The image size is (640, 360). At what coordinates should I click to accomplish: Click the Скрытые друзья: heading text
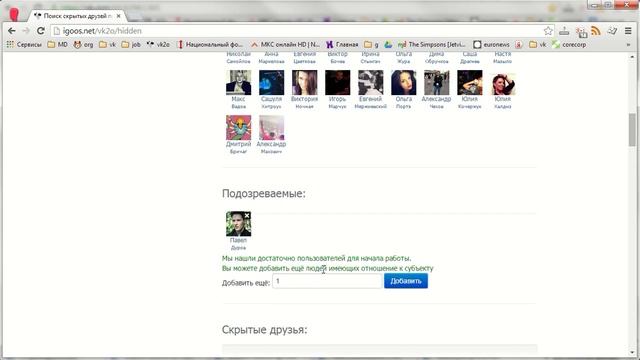pos(264,330)
